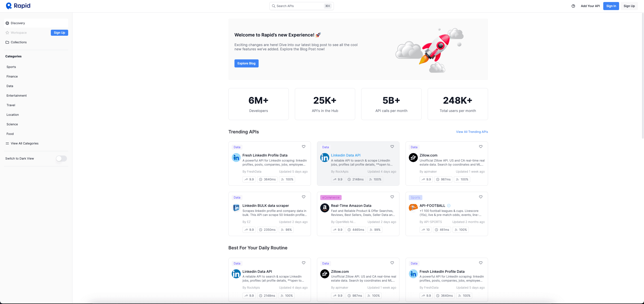Open the Travel category
This screenshot has width=644, height=304.
click(x=11, y=105)
